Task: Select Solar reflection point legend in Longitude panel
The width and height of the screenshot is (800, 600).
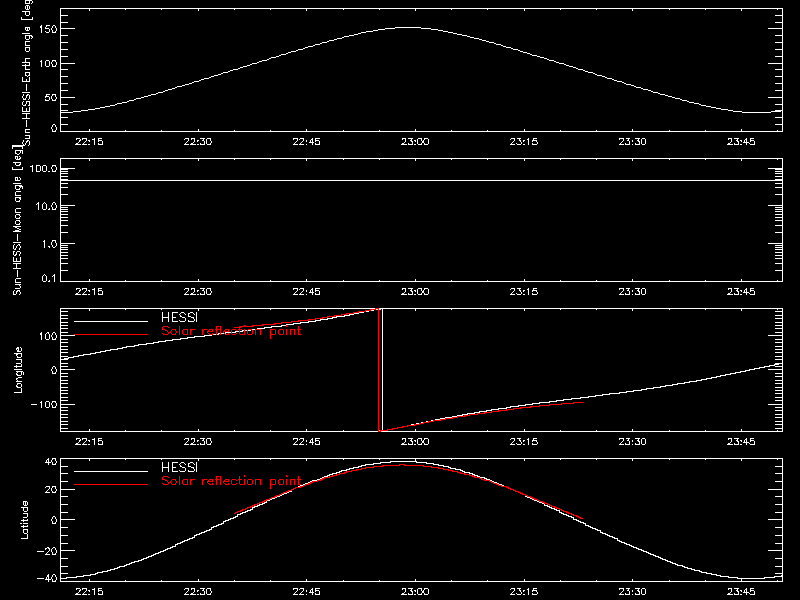Action: click(x=231, y=331)
